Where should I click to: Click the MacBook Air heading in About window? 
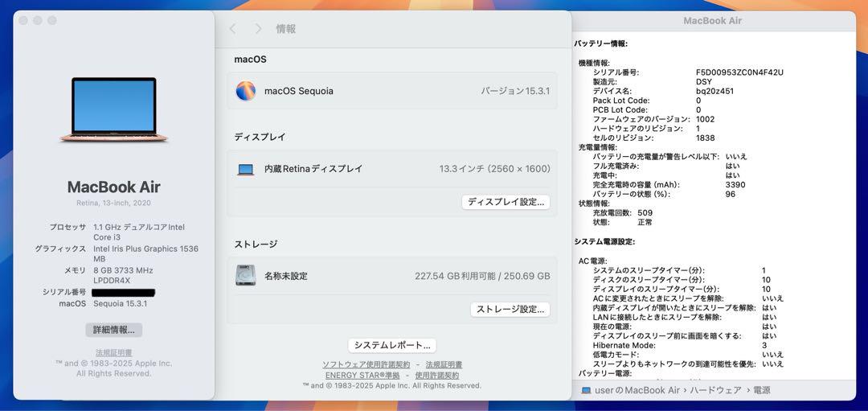click(x=114, y=187)
